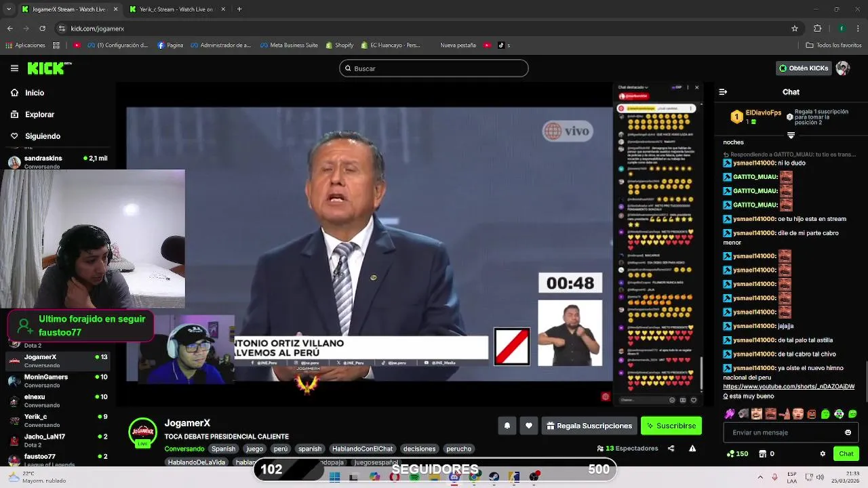Open the faustoo77 channel in sidebar

point(58,460)
